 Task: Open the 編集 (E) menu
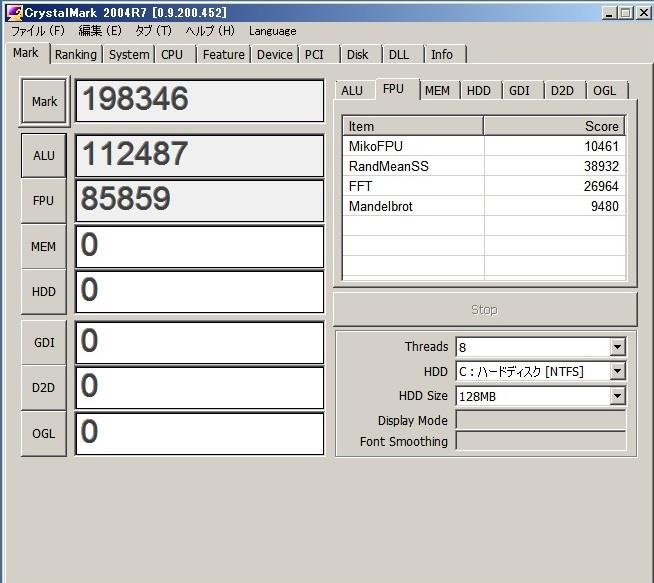pyautogui.click(x=100, y=31)
